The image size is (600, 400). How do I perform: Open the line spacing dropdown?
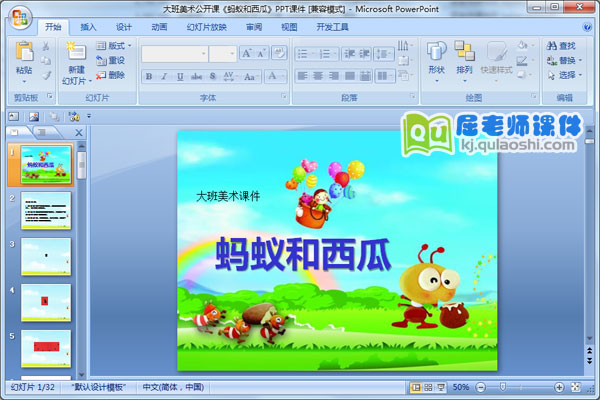pyautogui.click(x=384, y=54)
